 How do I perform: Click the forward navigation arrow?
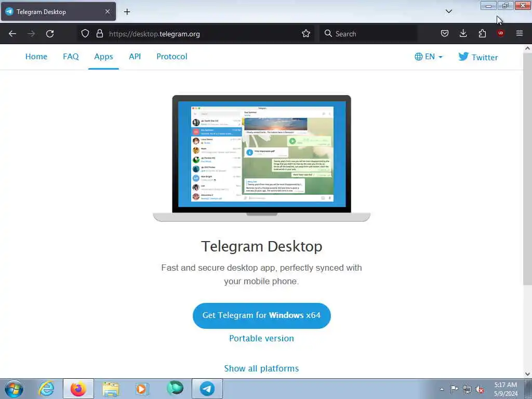pyautogui.click(x=31, y=34)
